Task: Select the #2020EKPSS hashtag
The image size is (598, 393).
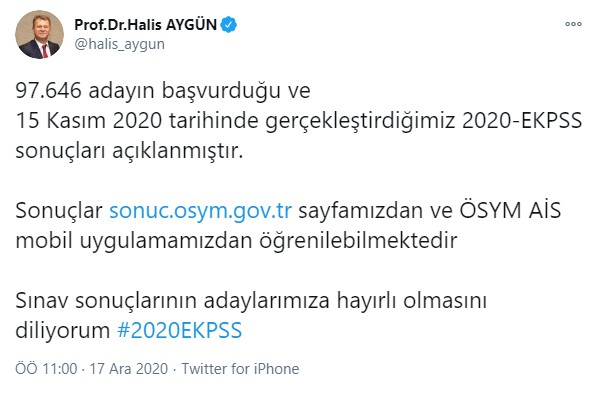Action: (180, 330)
